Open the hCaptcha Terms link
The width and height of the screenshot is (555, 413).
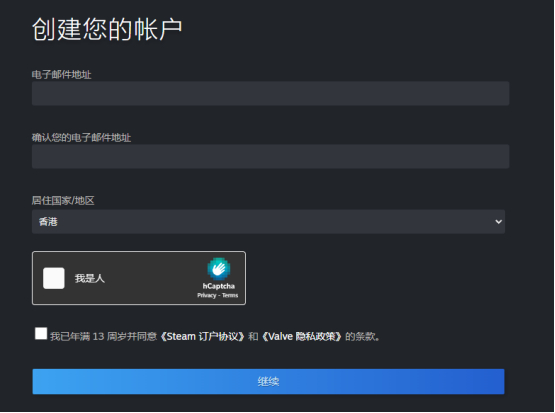point(230,296)
